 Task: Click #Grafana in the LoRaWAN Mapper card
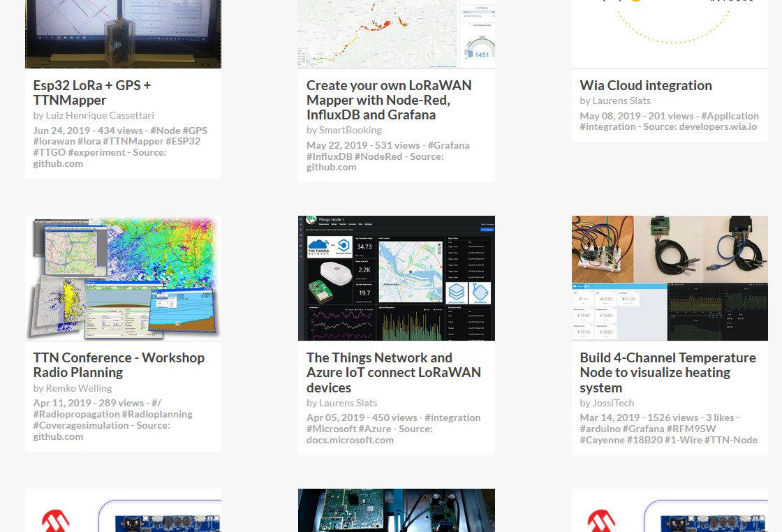point(448,145)
